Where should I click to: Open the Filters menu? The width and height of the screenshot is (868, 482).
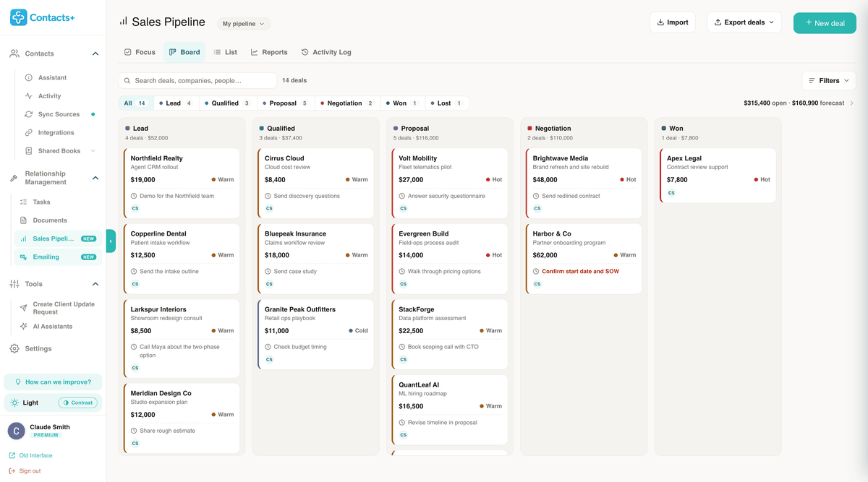coord(829,81)
